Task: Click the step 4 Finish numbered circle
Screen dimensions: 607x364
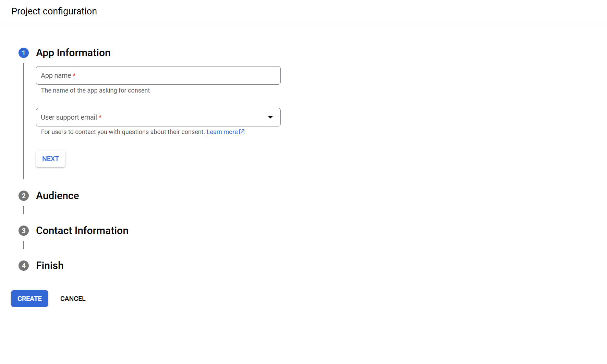Action: pos(23,266)
